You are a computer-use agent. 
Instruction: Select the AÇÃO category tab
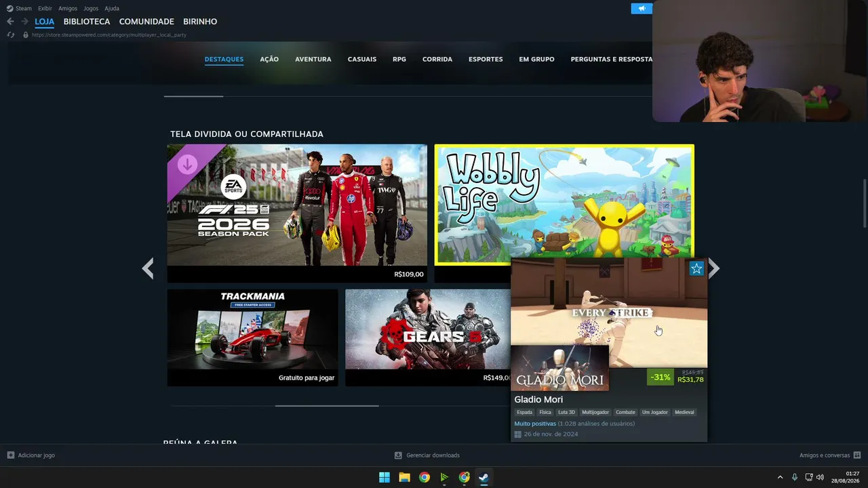pos(269,59)
